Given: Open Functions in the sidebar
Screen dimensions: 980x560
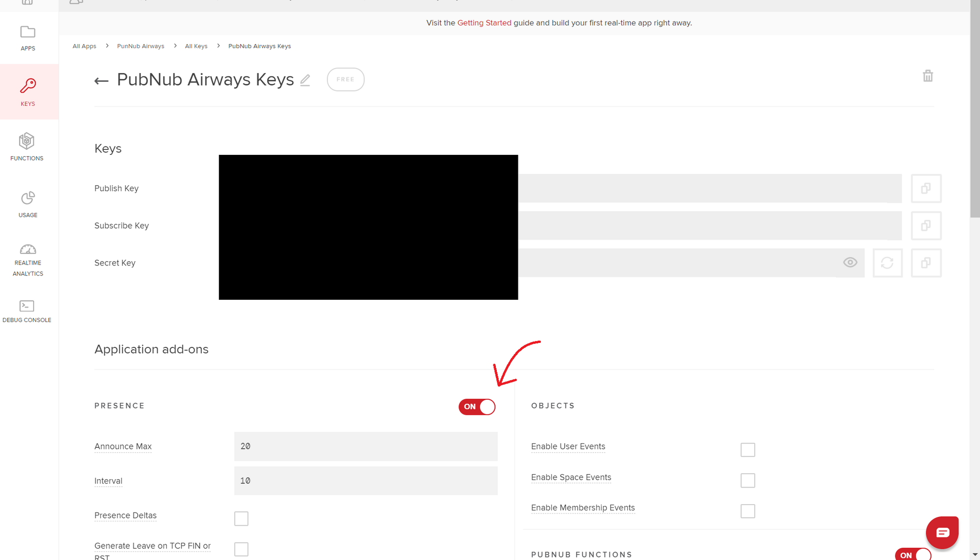Looking at the screenshot, I should 27,146.
